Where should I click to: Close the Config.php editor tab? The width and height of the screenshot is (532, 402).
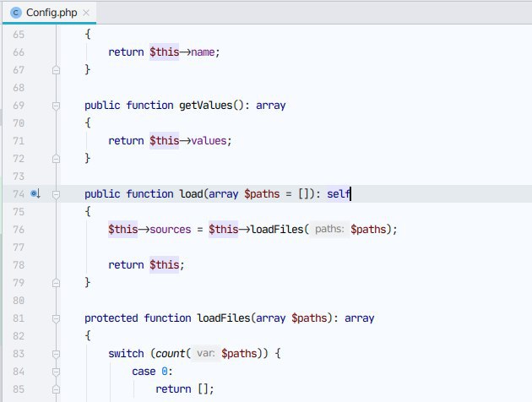point(86,13)
